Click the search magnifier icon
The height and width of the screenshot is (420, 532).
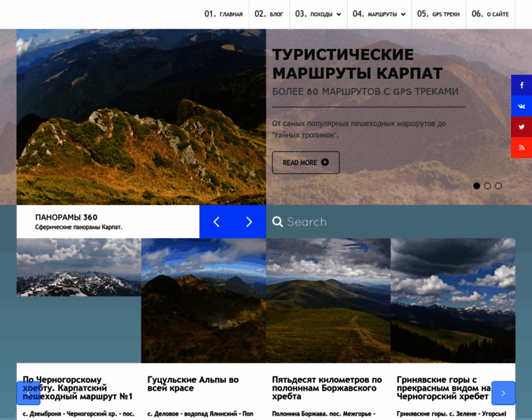click(x=277, y=221)
